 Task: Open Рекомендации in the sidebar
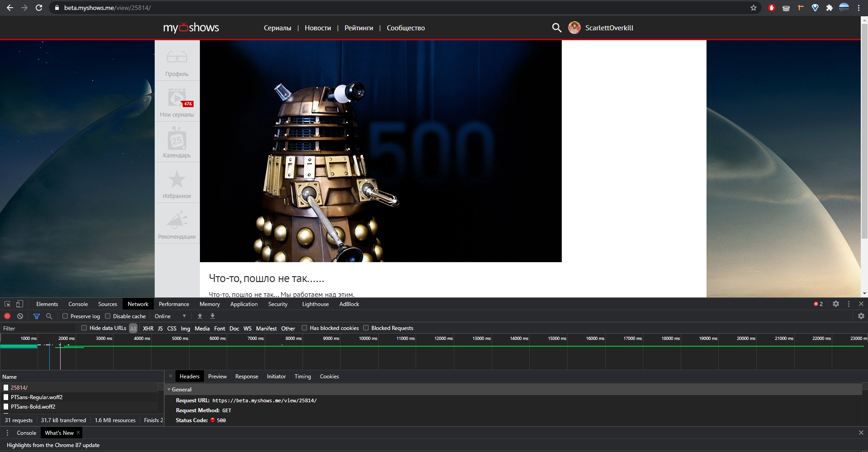tap(177, 223)
